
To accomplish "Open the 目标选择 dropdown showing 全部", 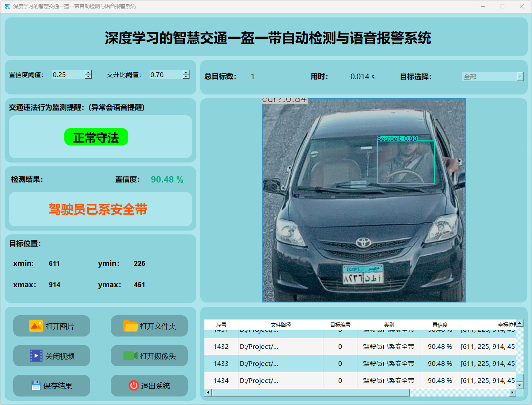I will [492, 77].
